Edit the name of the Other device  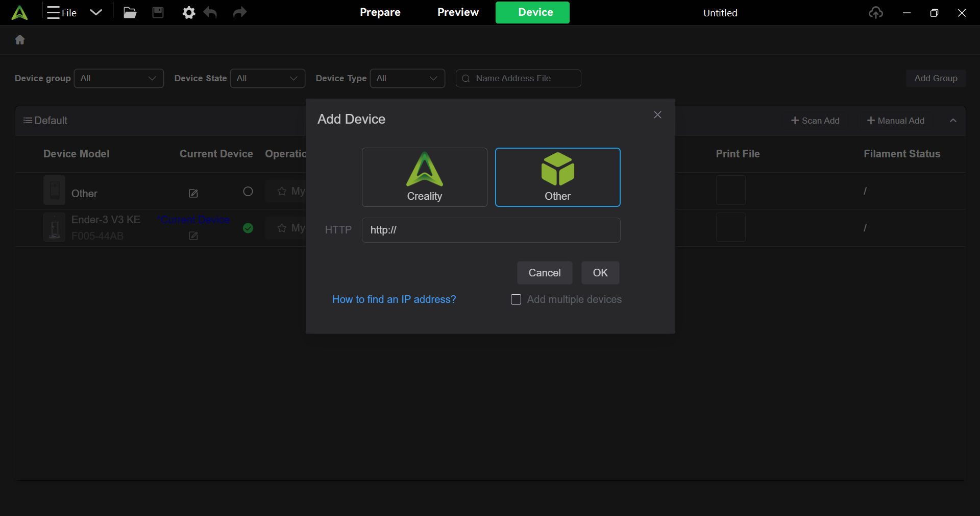pos(193,193)
